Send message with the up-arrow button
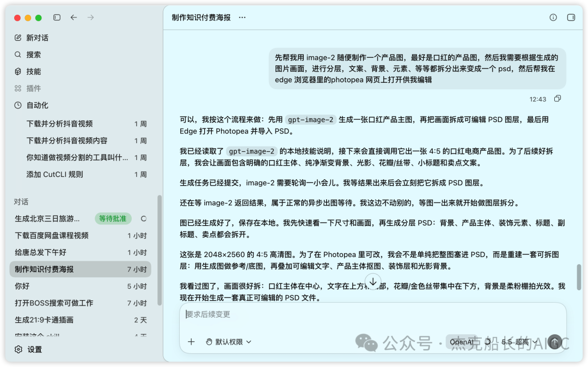This screenshot has width=588, height=367. (555, 341)
